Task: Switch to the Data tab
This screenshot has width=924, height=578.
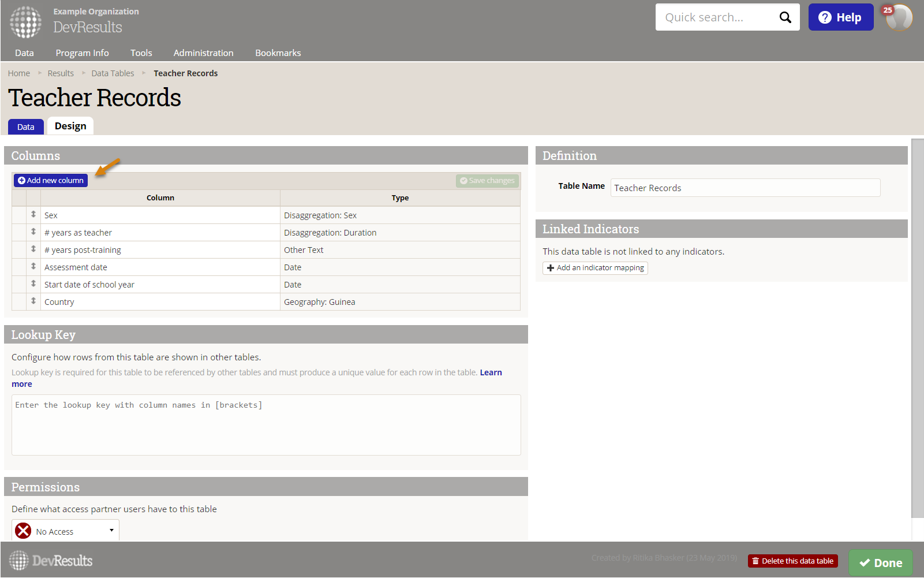Action: pos(26,126)
